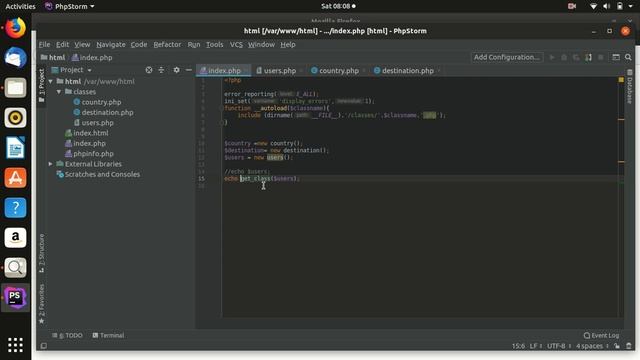The width and height of the screenshot is (640, 360).
Task: Change LF line separator in status bar
Action: [535, 346]
